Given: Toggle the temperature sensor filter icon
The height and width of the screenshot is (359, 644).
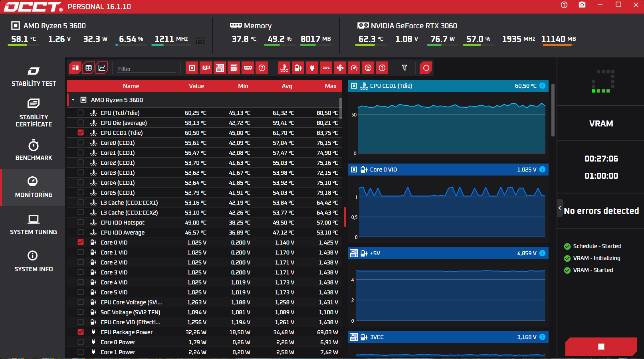Looking at the screenshot, I should [x=284, y=68].
